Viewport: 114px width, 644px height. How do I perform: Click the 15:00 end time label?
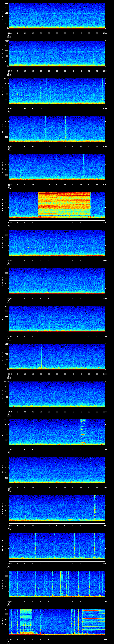click(x=105, y=33)
